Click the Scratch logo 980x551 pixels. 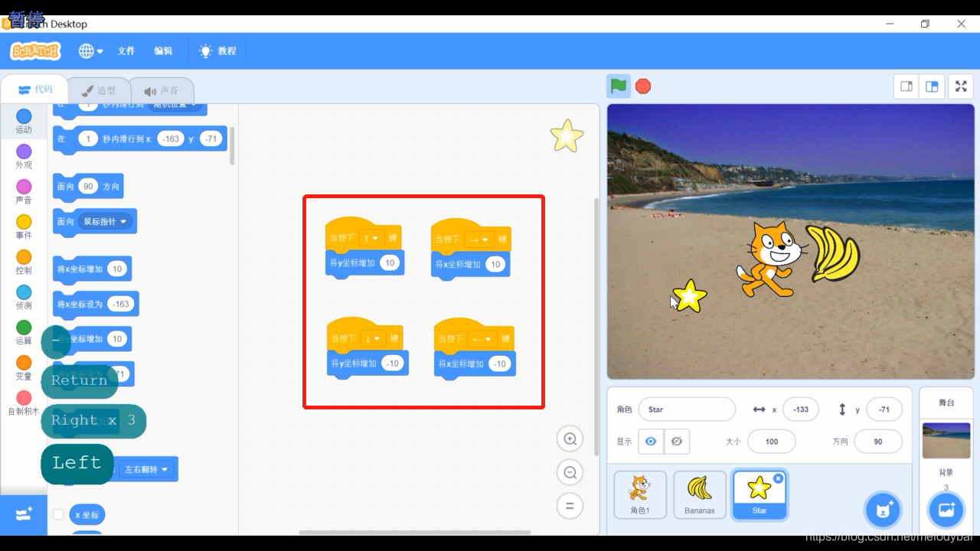35,51
